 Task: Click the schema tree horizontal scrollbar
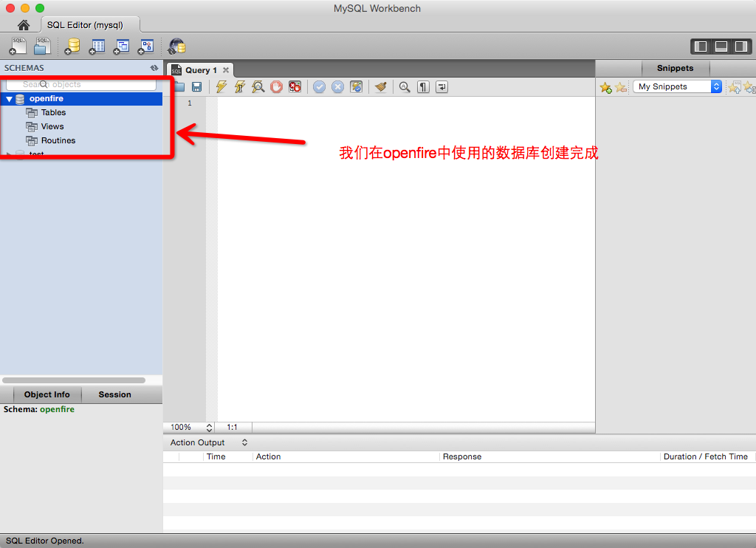pos(74,380)
